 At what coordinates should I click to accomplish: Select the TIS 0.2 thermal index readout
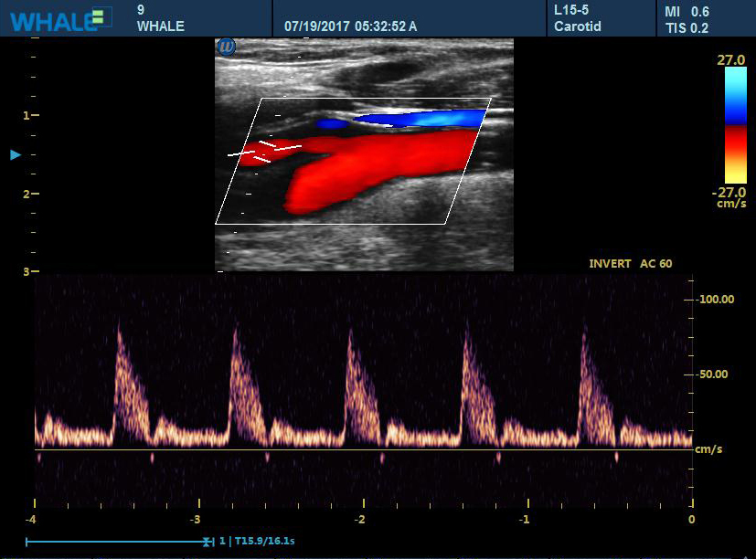click(x=687, y=27)
